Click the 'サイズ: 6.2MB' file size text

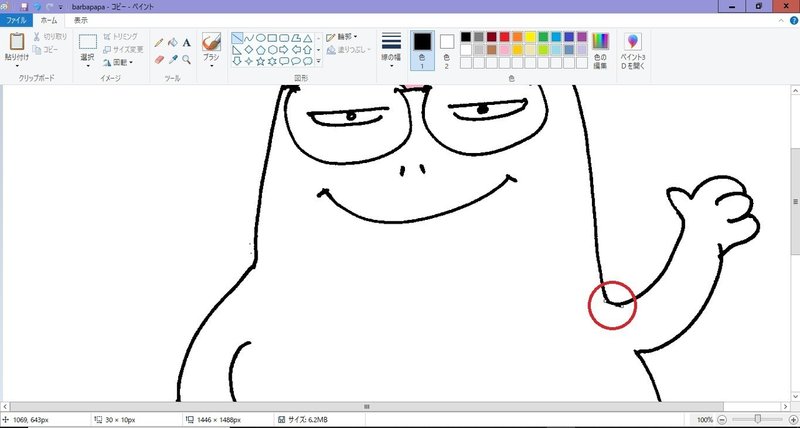pyautogui.click(x=308, y=420)
